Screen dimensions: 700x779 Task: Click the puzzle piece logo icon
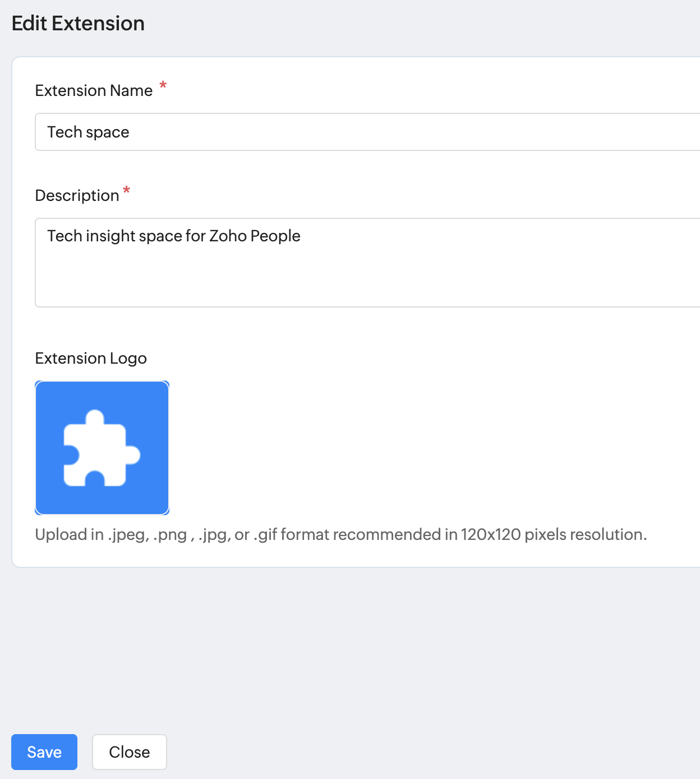tap(101, 448)
